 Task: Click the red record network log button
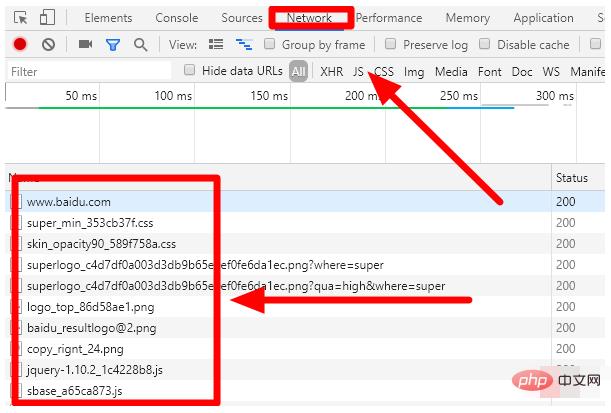click(x=20, y=44)
